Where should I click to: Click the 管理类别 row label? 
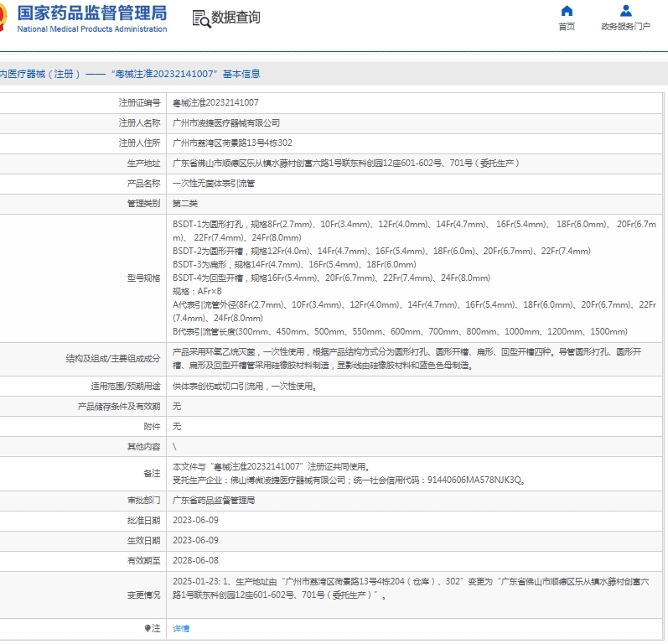[143, 204]
